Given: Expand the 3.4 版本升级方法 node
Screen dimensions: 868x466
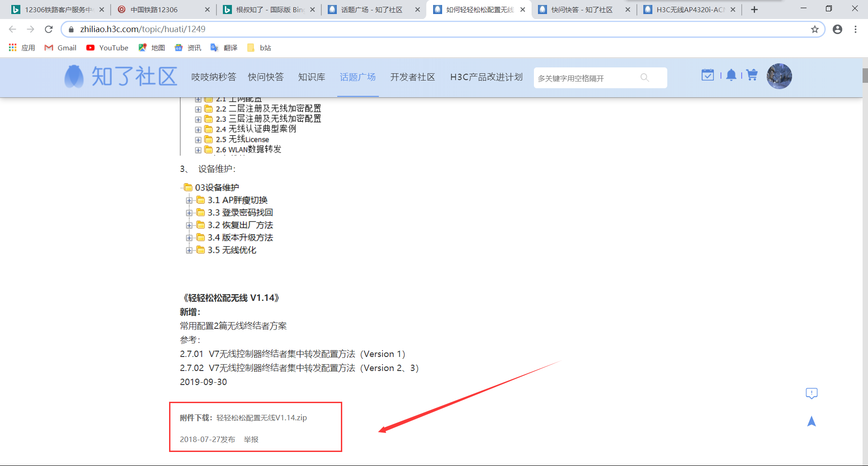Looking at the screenshot, I should pos(189,238).
